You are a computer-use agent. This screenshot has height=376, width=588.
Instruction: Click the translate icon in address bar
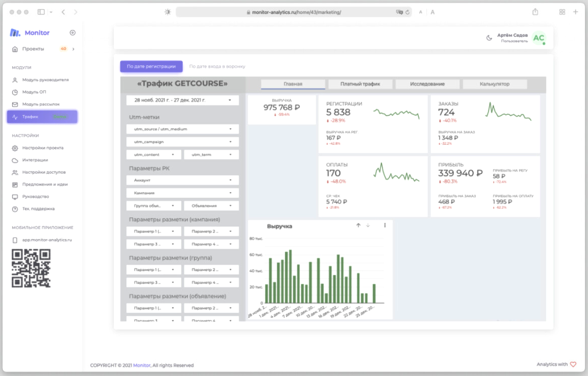[399, 12]
